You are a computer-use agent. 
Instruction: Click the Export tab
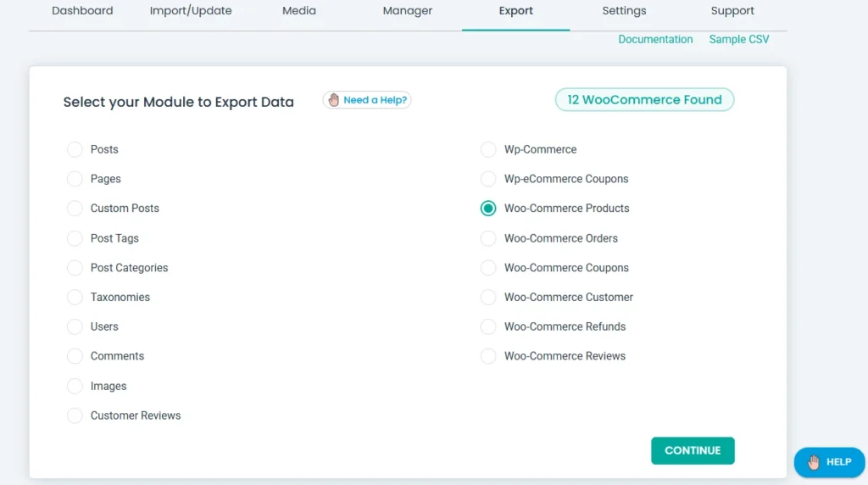[516, 10]
